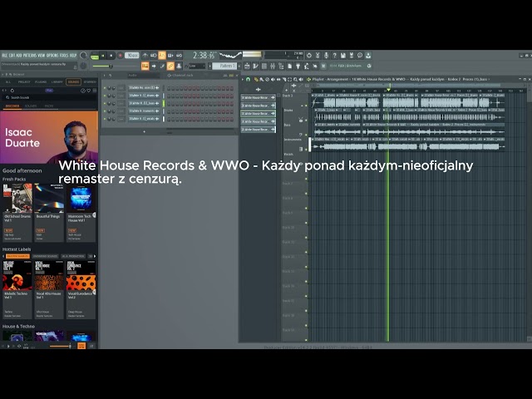
Task: Click the next pattern arrow
Action: pyautogui.click(x=239, y=66)
